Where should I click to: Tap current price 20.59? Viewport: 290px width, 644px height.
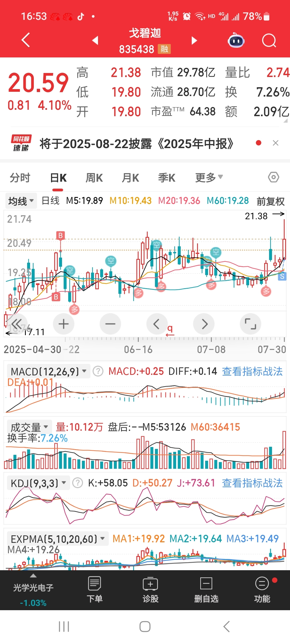coord(38,83)
